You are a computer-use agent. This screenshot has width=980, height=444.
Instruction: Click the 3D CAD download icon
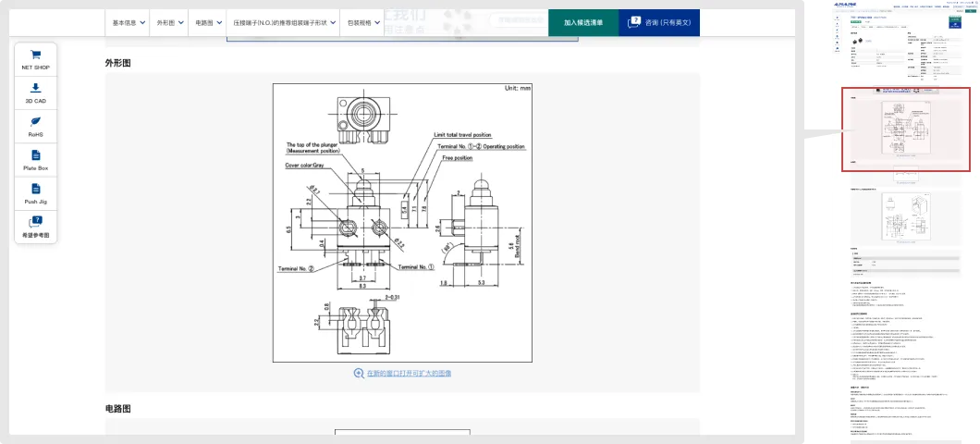(35, 88)
